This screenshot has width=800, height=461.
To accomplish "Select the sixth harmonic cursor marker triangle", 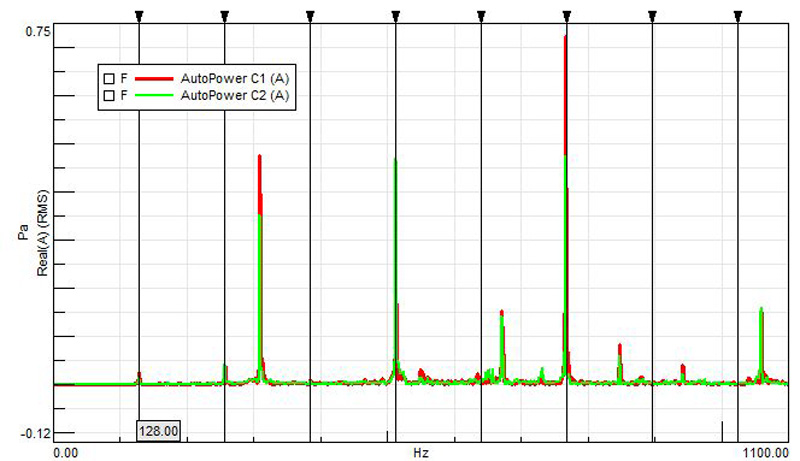I will [567, 16].
